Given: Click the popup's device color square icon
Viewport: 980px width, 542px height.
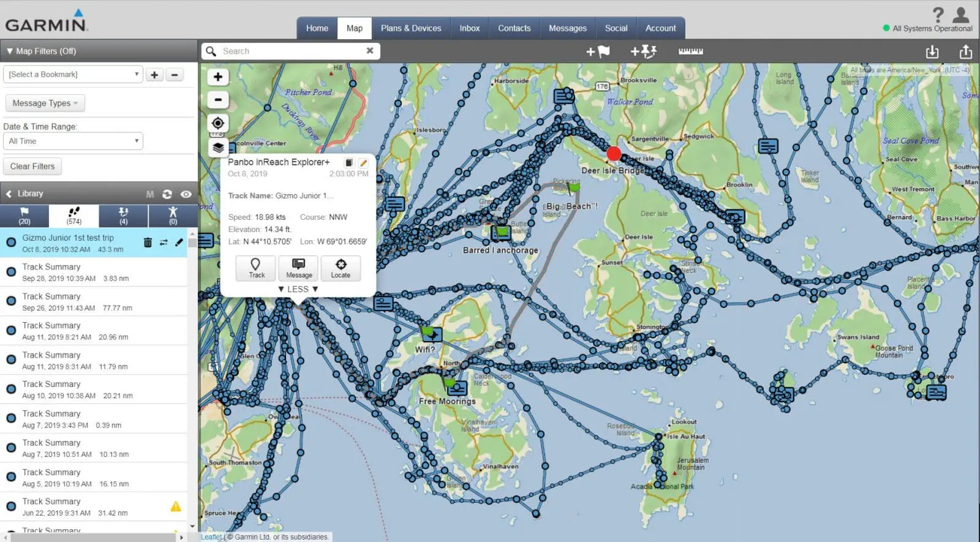Looking at the screenshot, I should [x=349, y=163].
